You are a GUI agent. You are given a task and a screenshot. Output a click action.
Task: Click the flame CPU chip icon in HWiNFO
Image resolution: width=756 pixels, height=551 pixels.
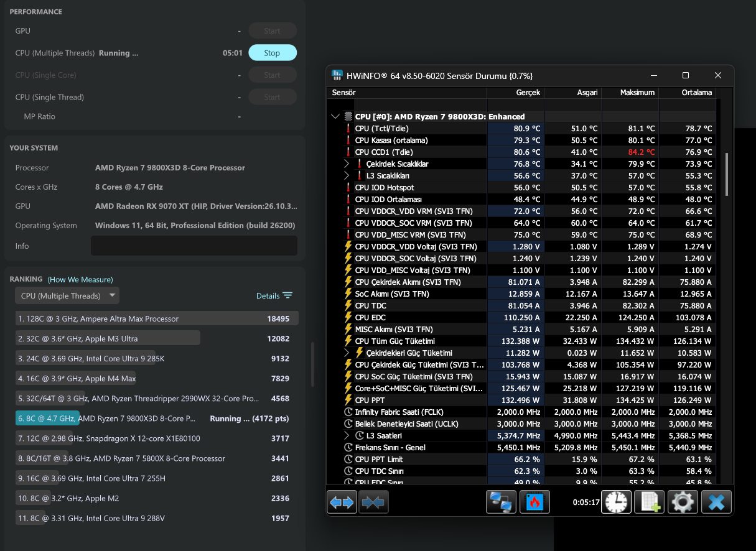click(x=534, y=502)
